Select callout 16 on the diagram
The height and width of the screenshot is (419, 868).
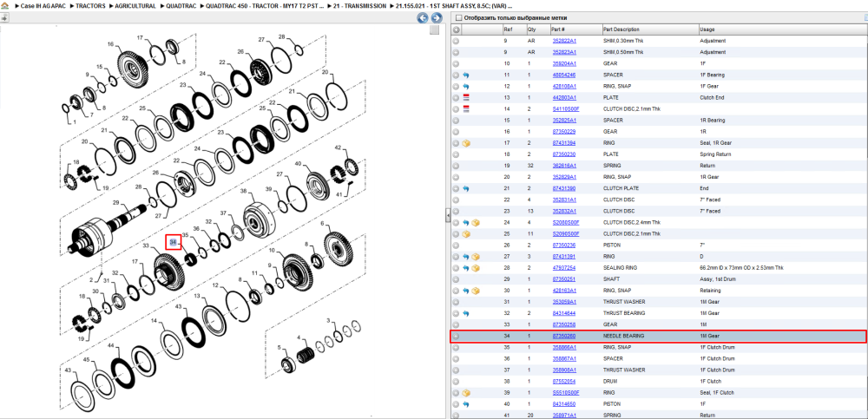[111, 44]
